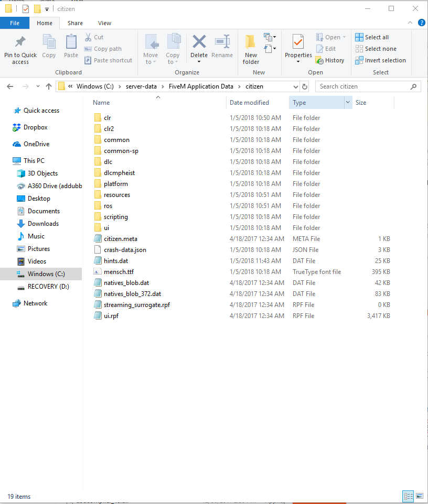
Task: Open the Help question mark icon
Action: click(x=422, y=23)
